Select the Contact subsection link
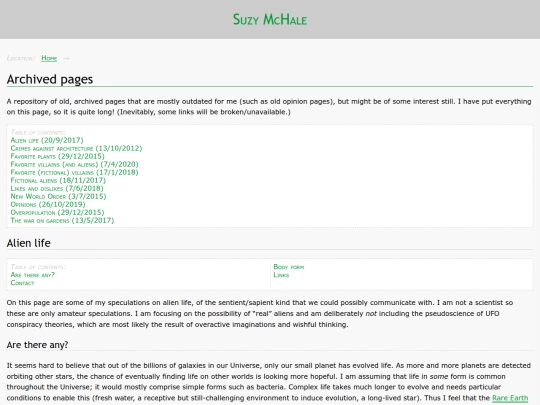 pyautogui.click(x=22, y=283)
